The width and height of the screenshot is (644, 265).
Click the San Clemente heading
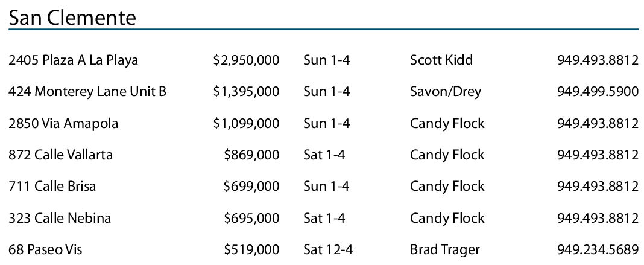pyautogui.click(x=72, y=17)
